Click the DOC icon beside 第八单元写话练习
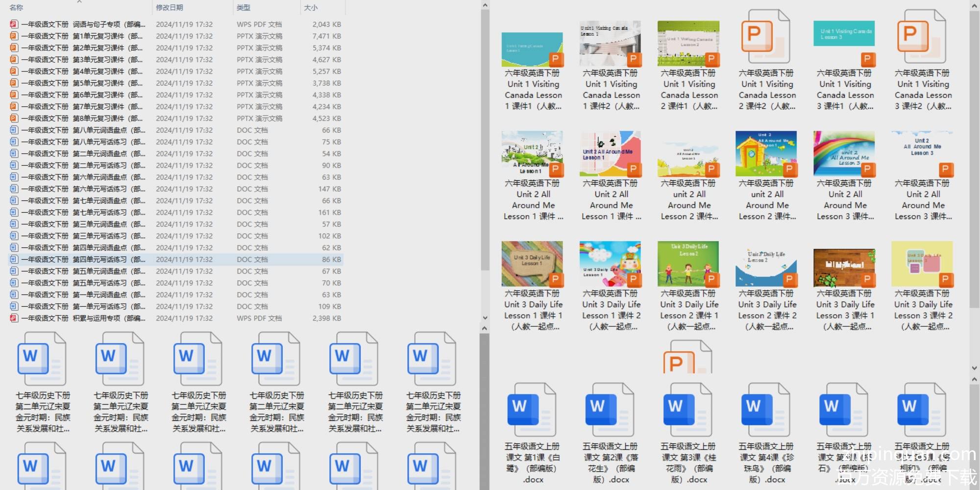The height and width of the screenshot is (490, 980). click(14, 142)
